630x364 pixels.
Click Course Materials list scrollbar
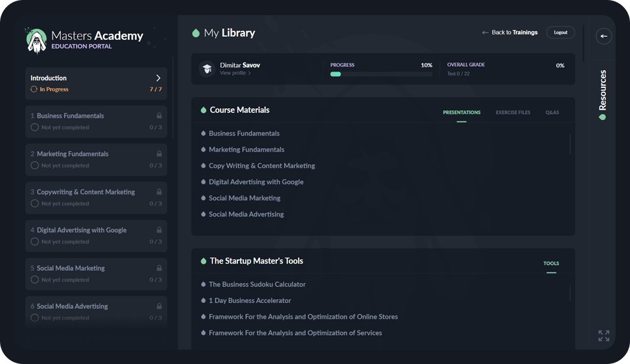pyautogui.click(x=570, y=144)
